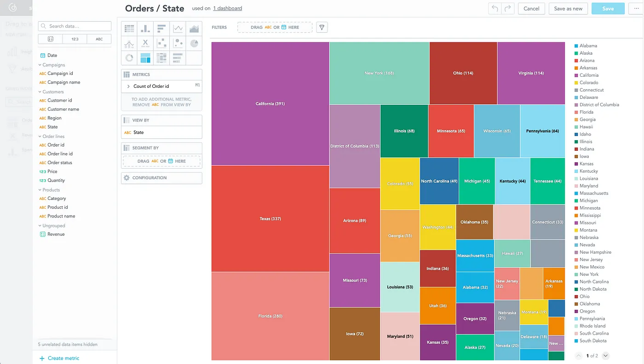Choose the horizontal bar chart icon
Image resolution: width=644 pixels, height=364 pixels.
[161, 28]
